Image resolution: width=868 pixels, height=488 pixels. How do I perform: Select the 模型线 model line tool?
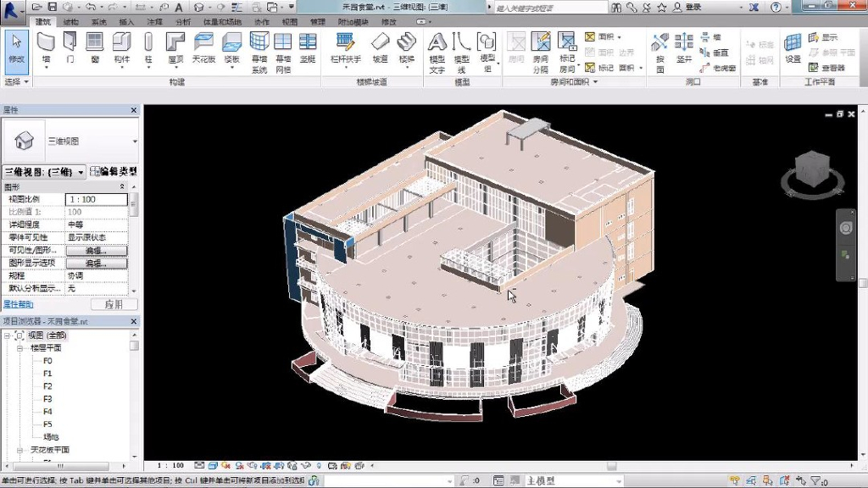(462, 53)
